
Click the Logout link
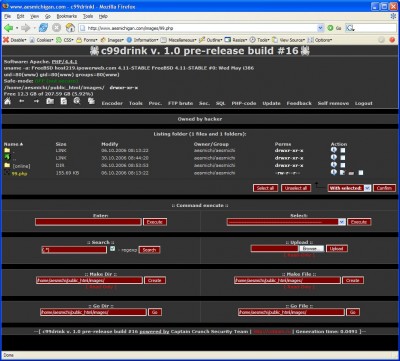[364, 103]
